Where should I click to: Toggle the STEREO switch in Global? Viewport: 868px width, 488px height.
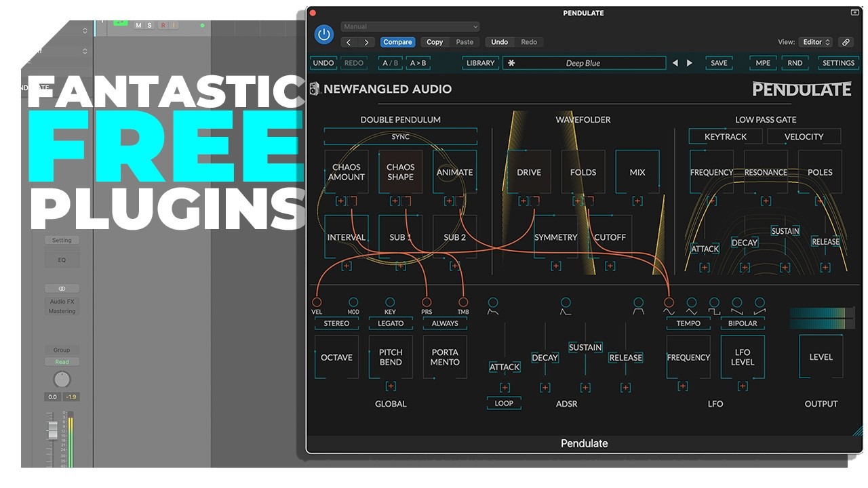click(x=336, y=323)
